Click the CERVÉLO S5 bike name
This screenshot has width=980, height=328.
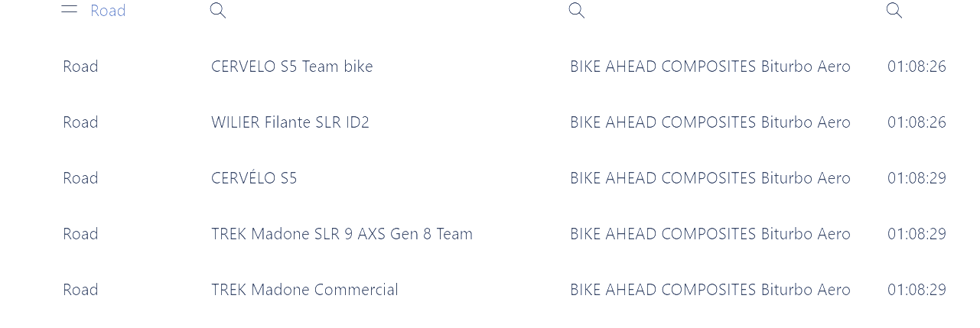coord(254,178)
